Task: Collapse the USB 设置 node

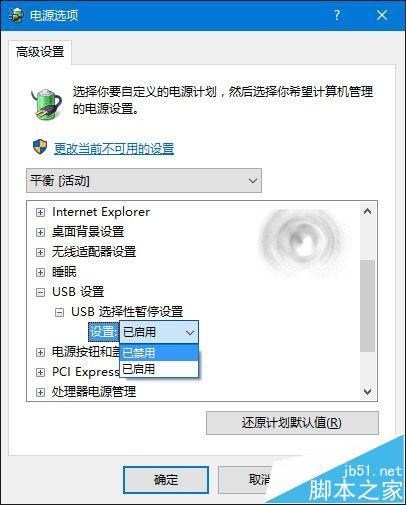Action: pyautogui.click(x=40, y=292)
